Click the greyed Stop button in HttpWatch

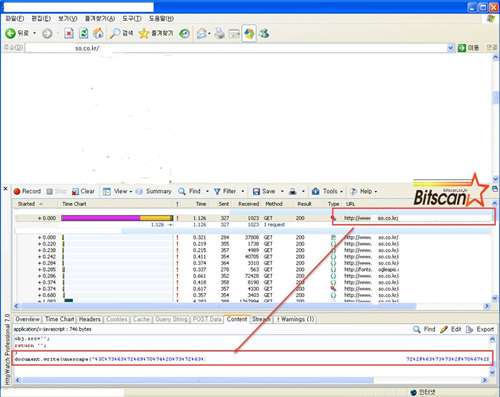click(x=56, y=191)
